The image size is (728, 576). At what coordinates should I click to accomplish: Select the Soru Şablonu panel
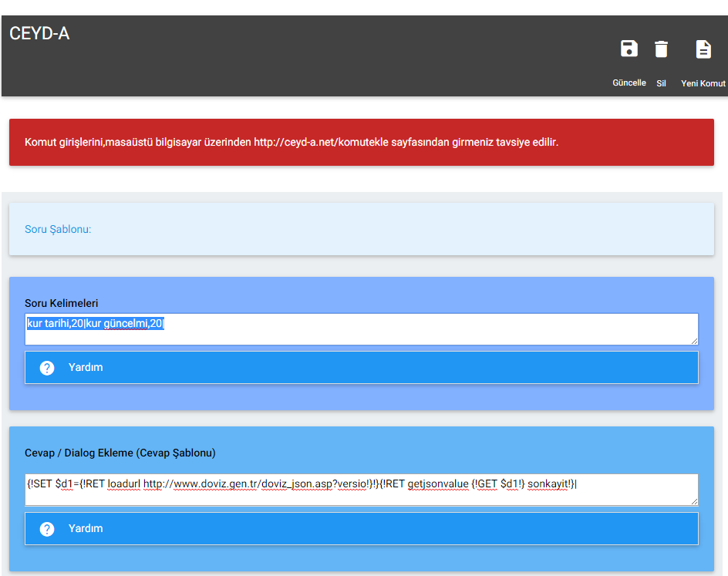click(361, 230)
